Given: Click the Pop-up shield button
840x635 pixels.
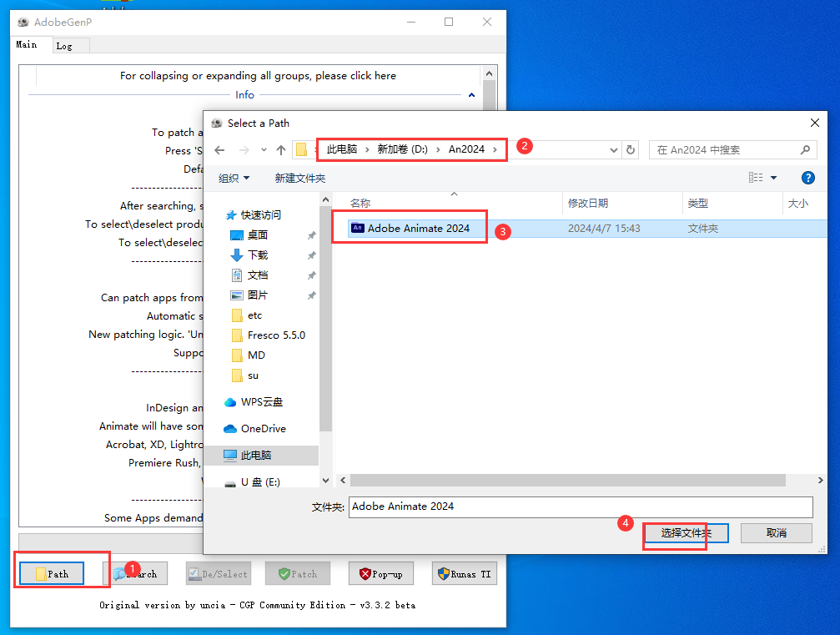Looking at the screenshot, I should tap(380, 574).
